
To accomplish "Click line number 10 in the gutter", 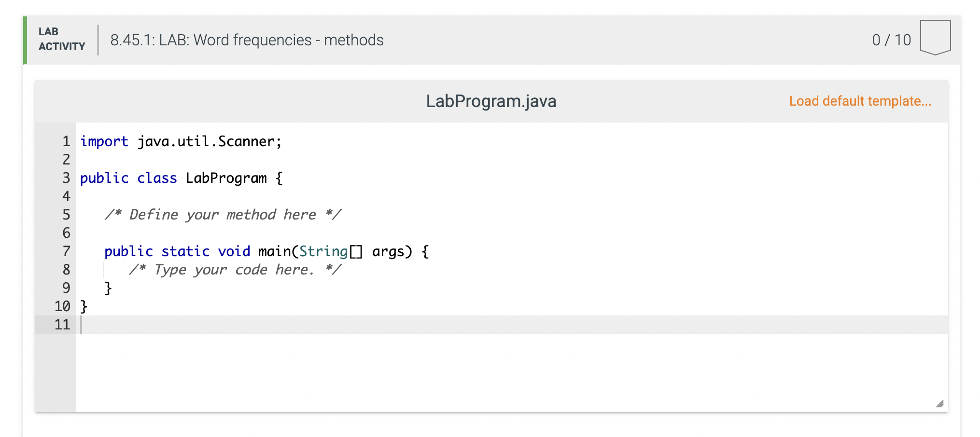I will click(x=62, y=306).
